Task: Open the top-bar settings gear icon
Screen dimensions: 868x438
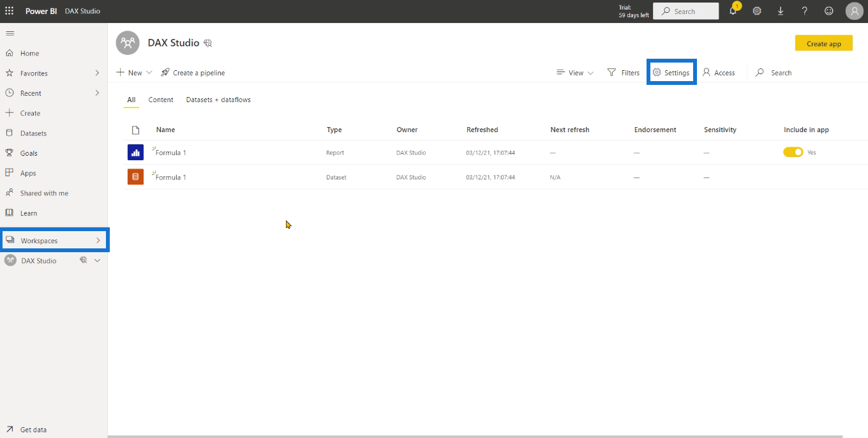Action: pyautogui.click(x=757, y=11)
